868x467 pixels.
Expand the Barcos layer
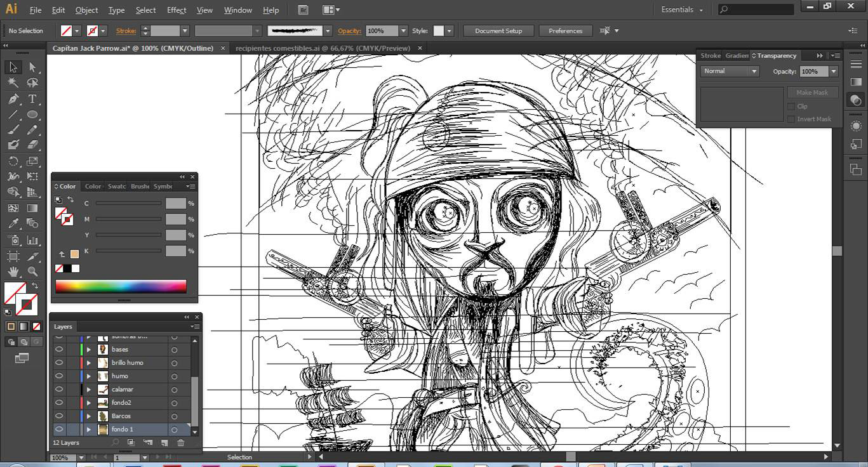[x=88, y=416]
